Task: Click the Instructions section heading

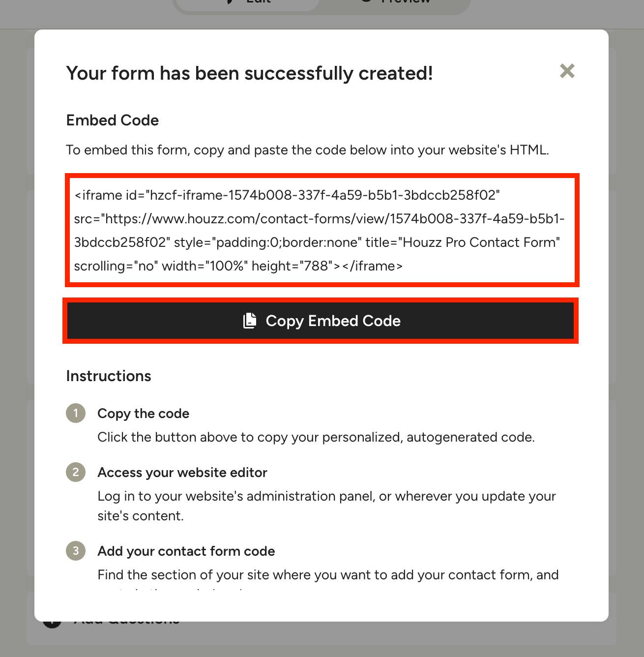Action: tap(109, 376)
